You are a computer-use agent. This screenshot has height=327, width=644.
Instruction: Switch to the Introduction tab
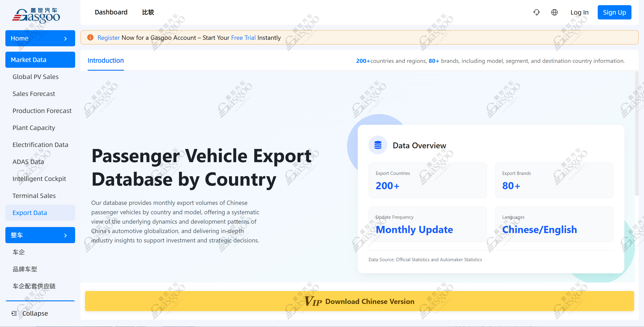(x=106, y=60)
